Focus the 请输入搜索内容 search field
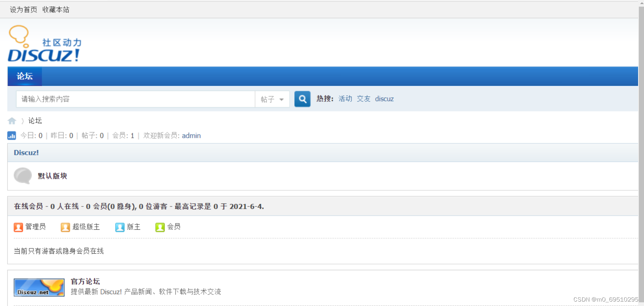Image resolution: width=644 pixels, height=306 pixels. pyautogui.click(x=136, y=99)
